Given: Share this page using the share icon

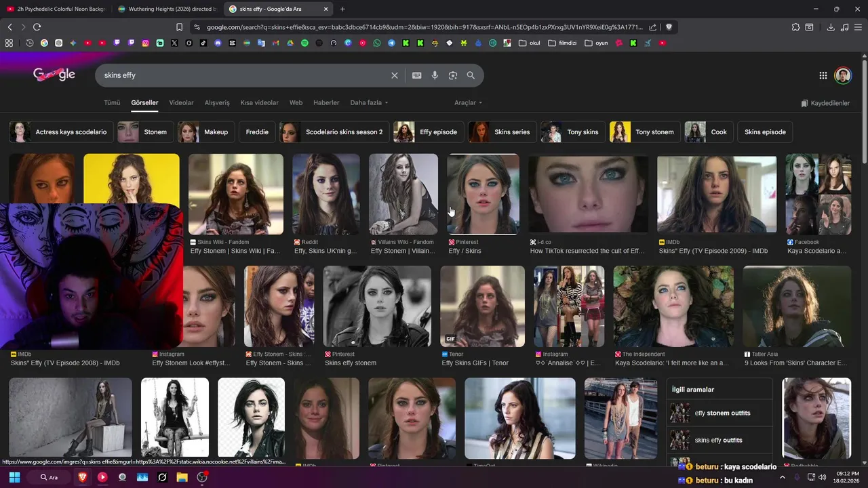Looking at the screenshot, I should (x=652, y=27).
